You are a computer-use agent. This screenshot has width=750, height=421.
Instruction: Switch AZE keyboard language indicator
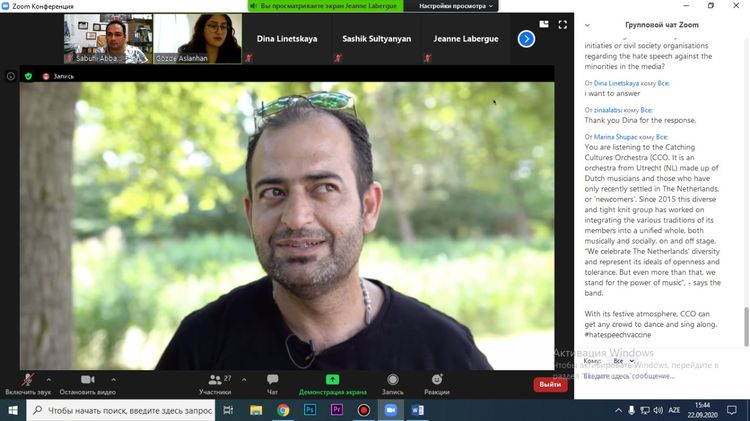click(x=674, y=410)
